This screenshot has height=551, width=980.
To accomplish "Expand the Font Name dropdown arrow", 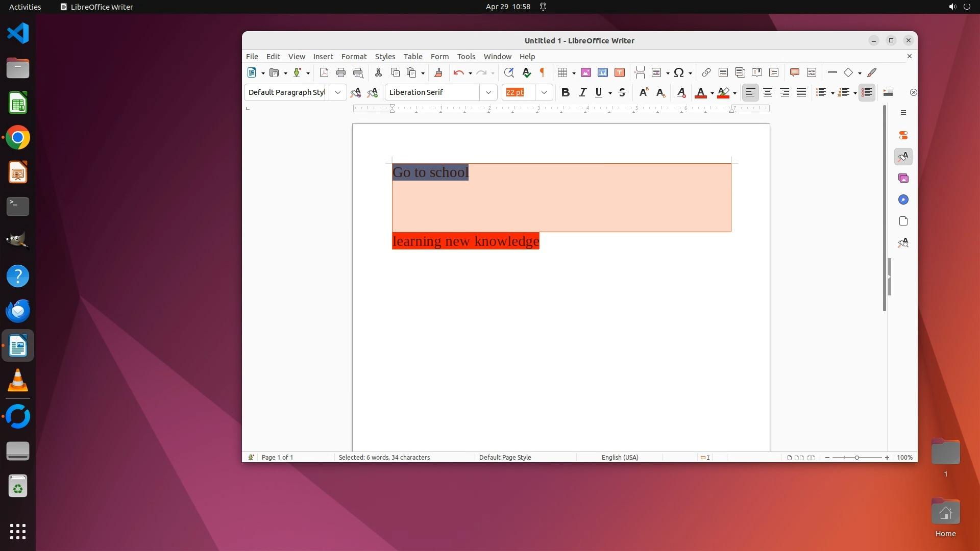I will [488, 92].
